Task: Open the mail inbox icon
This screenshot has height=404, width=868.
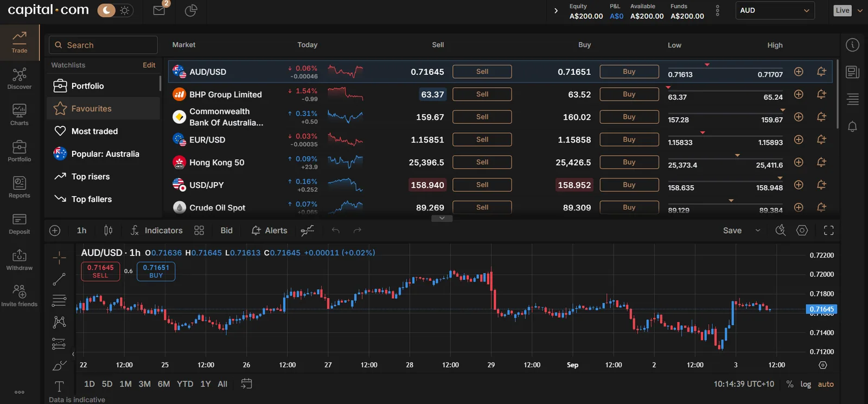Action: (x=159, y=10)
